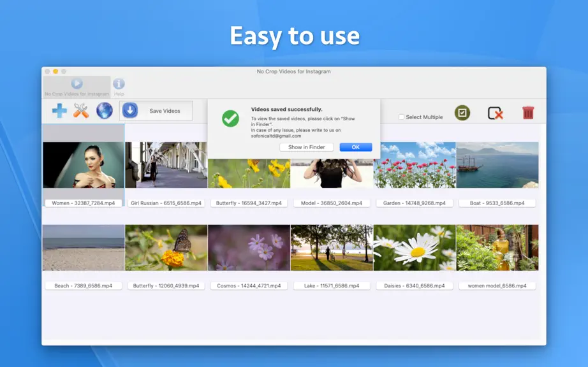Image resolution: width=588 pixels, height=367 pixels.
Task: Click label Butterfly - 12060_4939.mp4
Action: click(166, 285)
